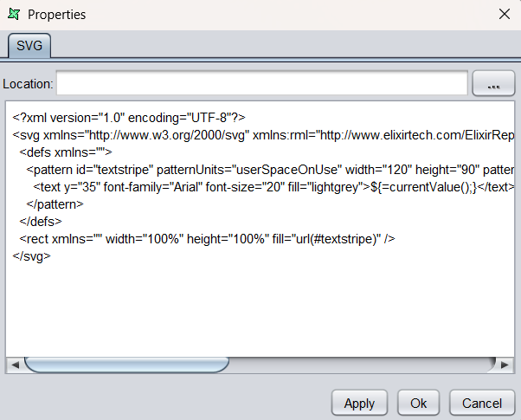Place the cursor on the closing svg tag
The width and height of the screenshot is (521, 420).
point(31,256)
